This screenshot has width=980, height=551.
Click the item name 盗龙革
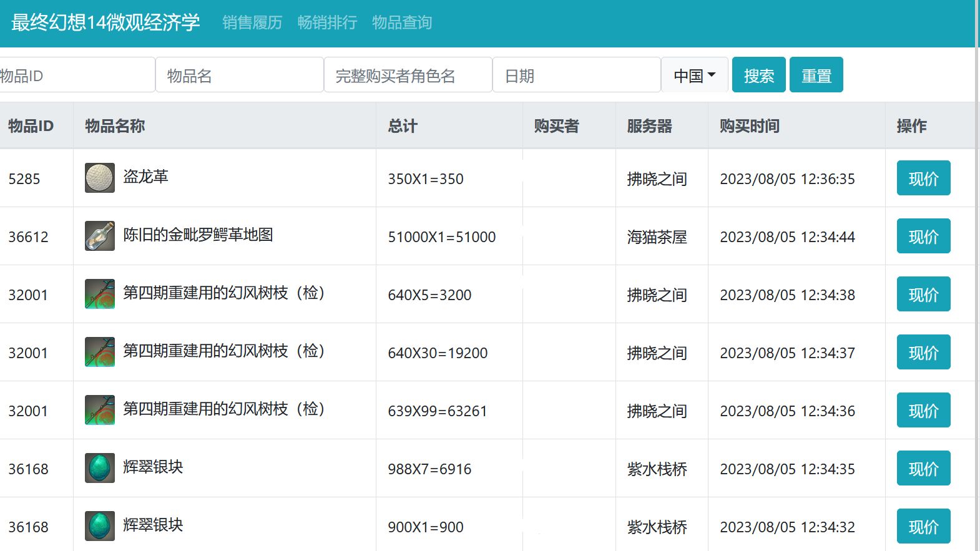[x=145, y=177]
